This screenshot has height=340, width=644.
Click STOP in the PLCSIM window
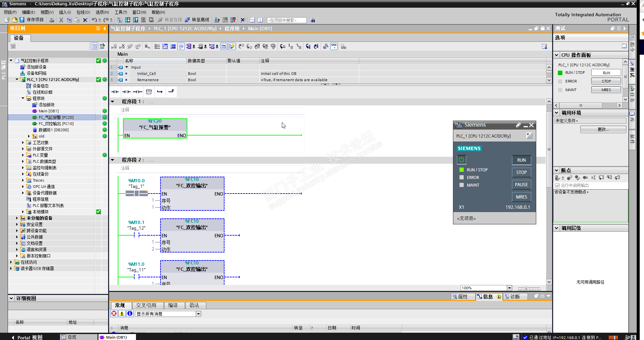pos(521,172)
